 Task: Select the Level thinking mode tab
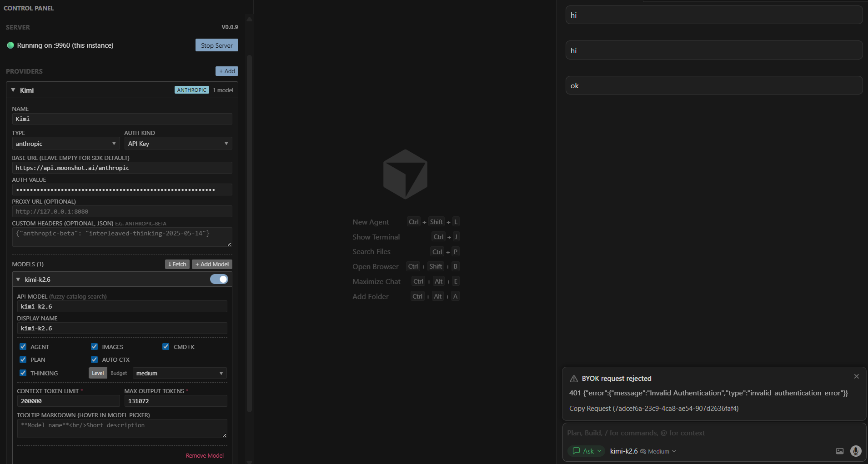[x=98, y=373]
